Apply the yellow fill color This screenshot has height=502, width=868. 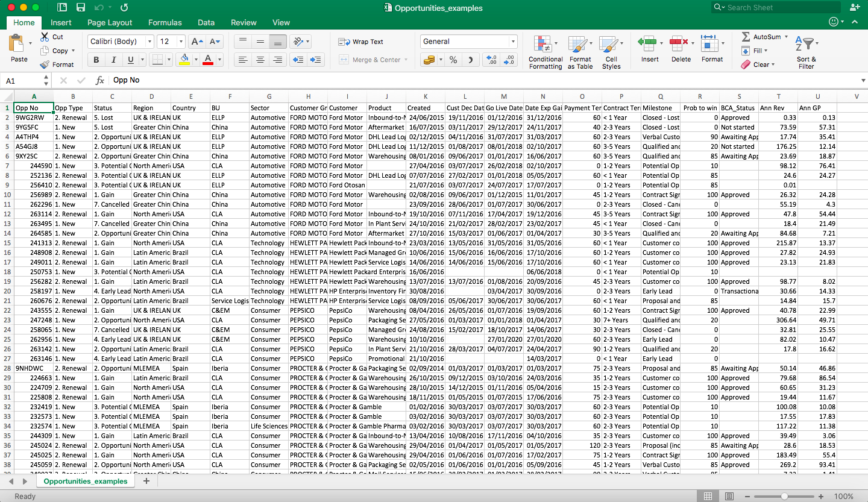coord(185,60)
